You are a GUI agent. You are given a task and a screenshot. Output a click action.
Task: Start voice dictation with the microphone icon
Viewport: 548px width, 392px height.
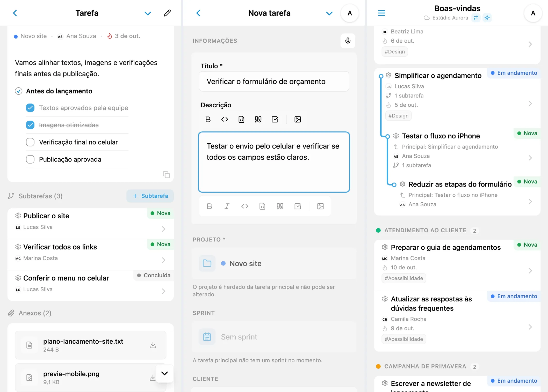[x=348, y=41]
